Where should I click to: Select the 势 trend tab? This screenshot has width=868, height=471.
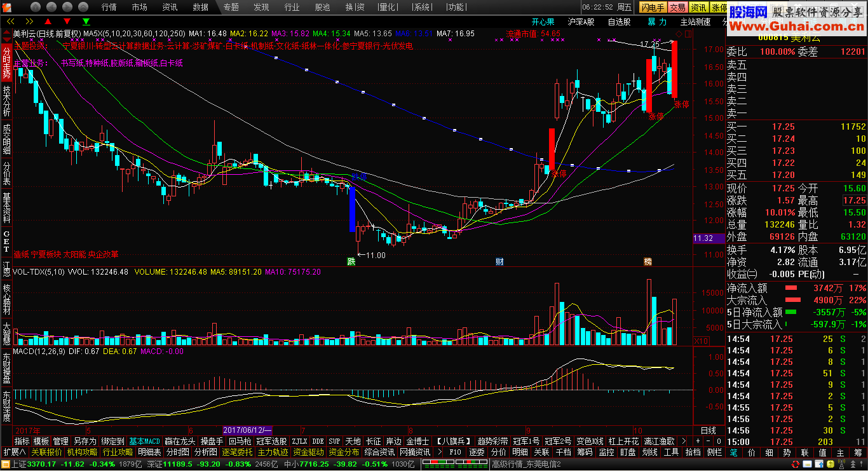(787, 453)
